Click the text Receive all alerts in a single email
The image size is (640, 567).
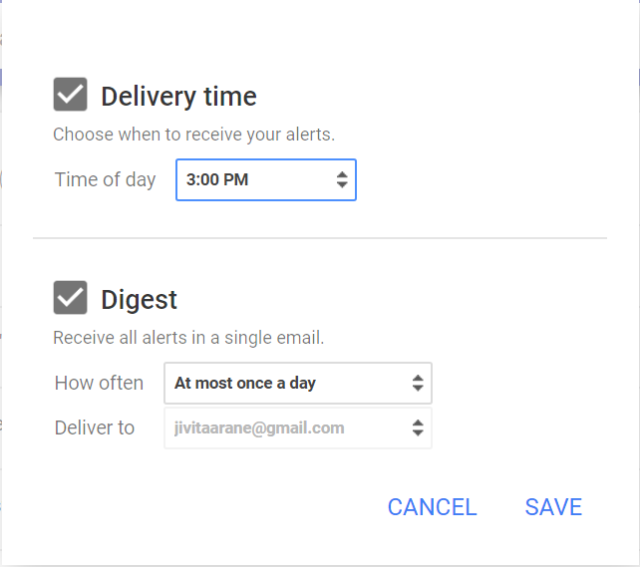189,338
